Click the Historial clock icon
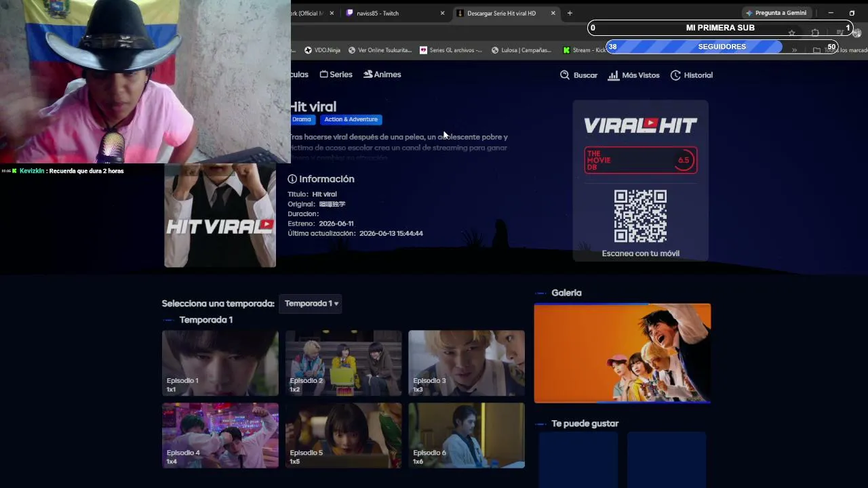Image resolution: width=868 pixels, height=488 pixels. pyautogui.click(x=675, y=75)
